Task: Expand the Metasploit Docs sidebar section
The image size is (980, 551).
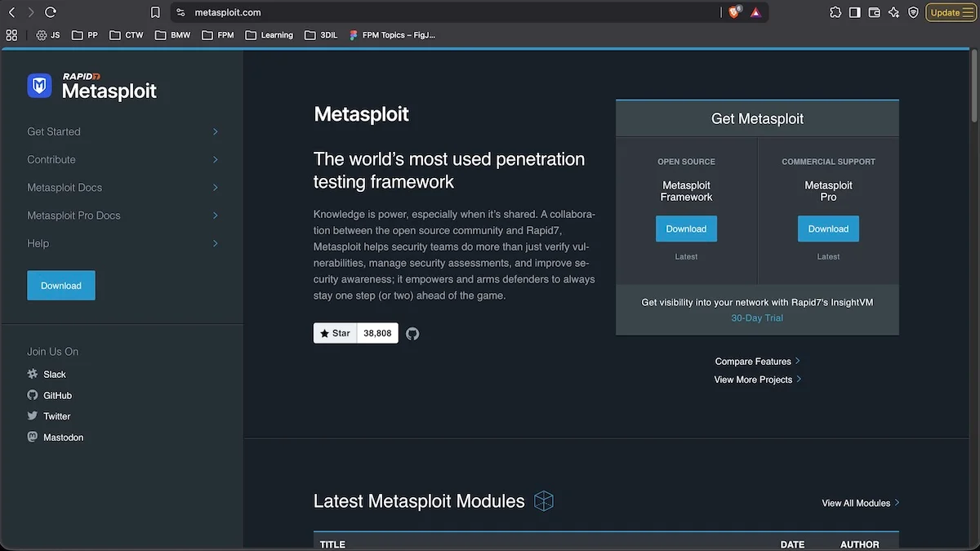Action: click(x=123, y=188)
